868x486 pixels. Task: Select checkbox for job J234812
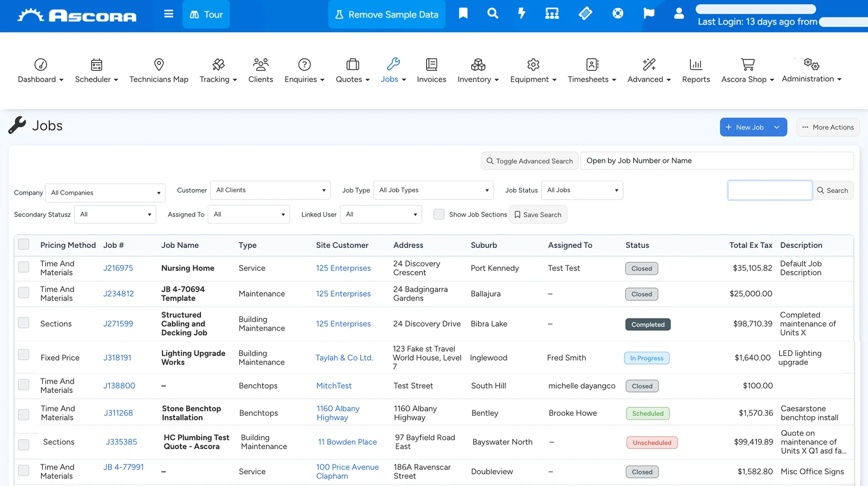pos(24,293)
